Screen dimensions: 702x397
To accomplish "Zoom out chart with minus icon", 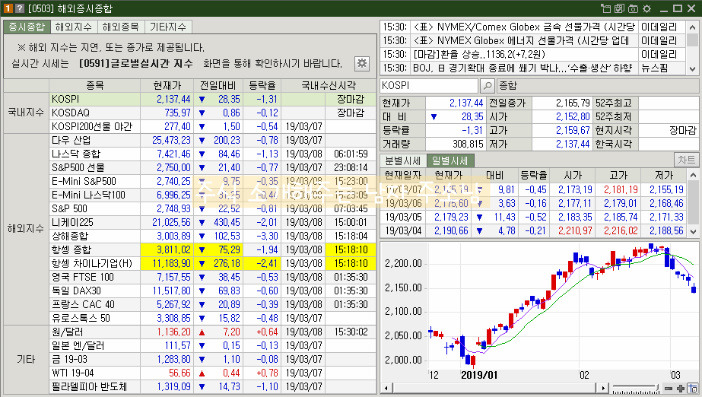I will 668,388.
